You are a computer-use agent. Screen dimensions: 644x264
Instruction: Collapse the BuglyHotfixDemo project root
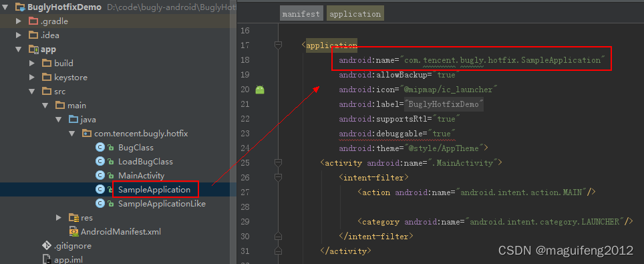[x=5, y=7]
